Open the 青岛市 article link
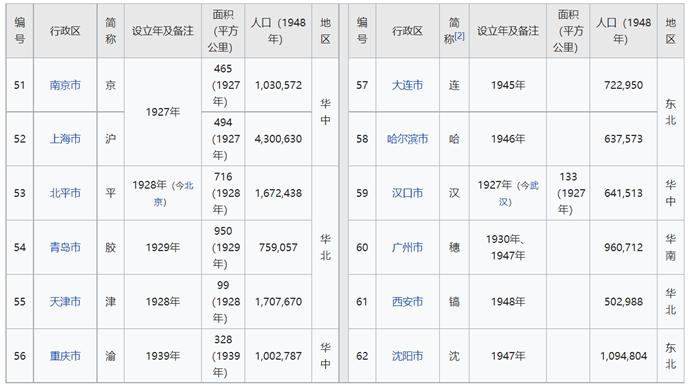The width and height of the screenshot is (691, 386). pos(65,247)
